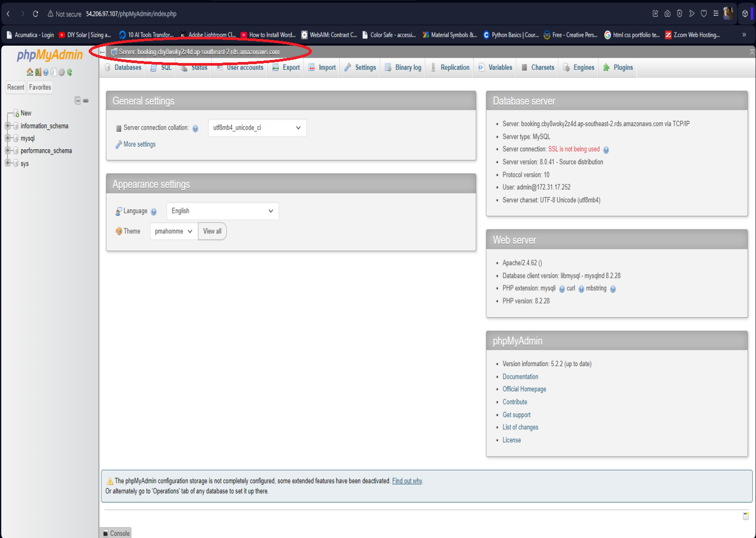Open the extensions cube icon
The image size is (756, 538).
744,14
